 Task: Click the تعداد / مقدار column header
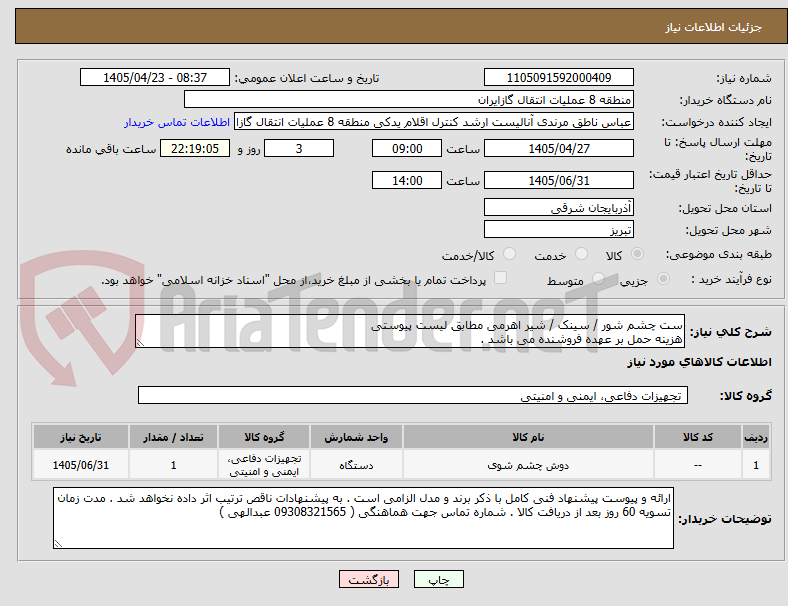(x=173, y=437)
